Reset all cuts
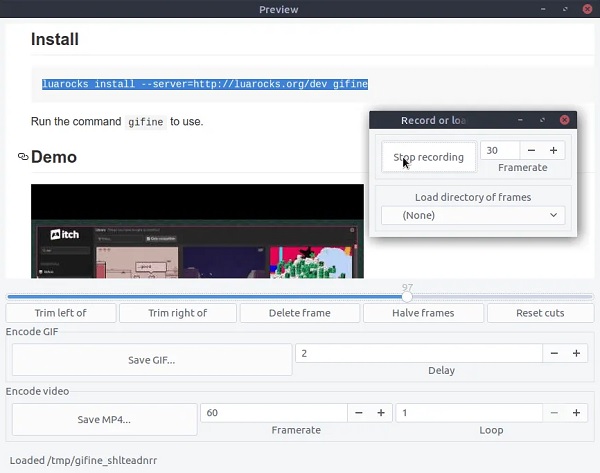 click(540, 313)
